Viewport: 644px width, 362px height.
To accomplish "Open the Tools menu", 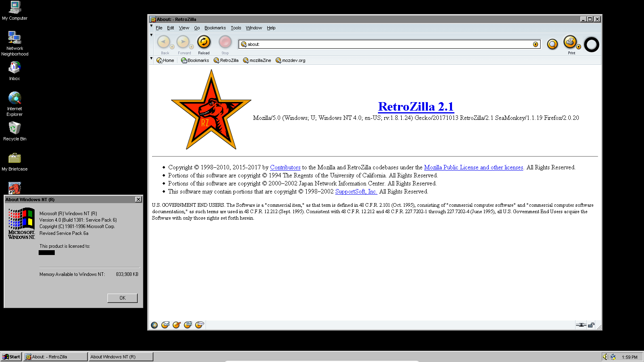I will point(236,28).
